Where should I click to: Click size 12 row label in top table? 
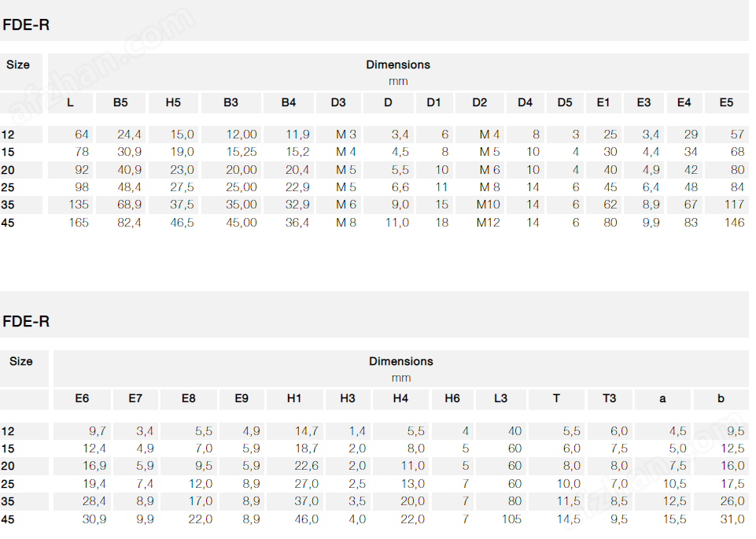tap(8, 135)
